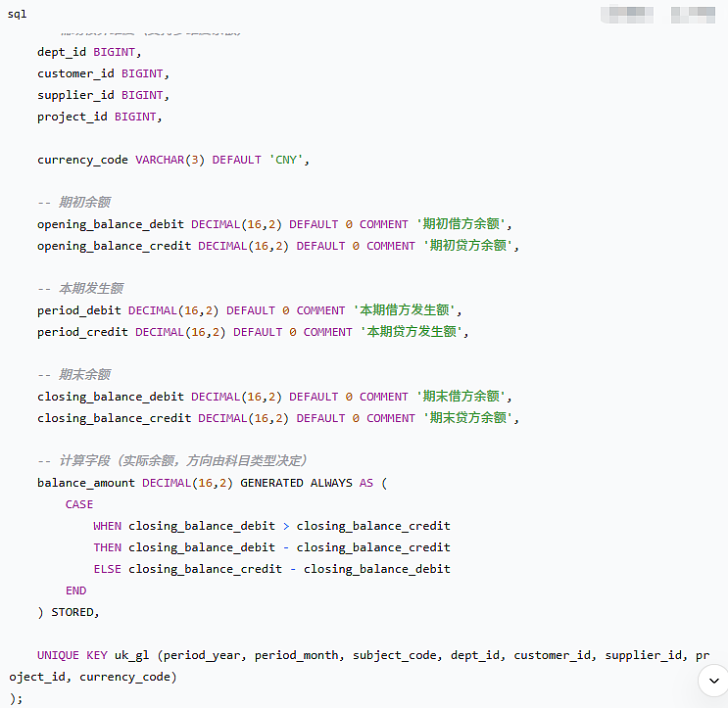
Task: Click the 'sql' language label
Action: point(18,14)
